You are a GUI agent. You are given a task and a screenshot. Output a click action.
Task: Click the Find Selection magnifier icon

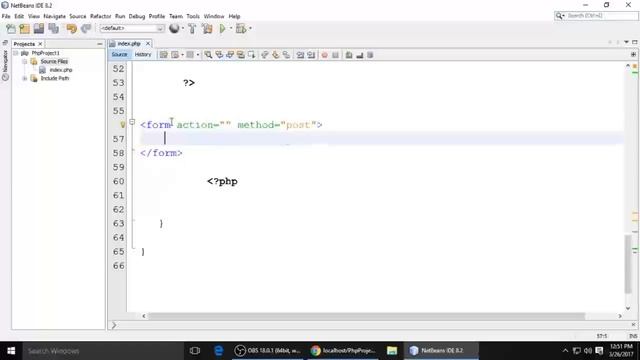[209, 55]
